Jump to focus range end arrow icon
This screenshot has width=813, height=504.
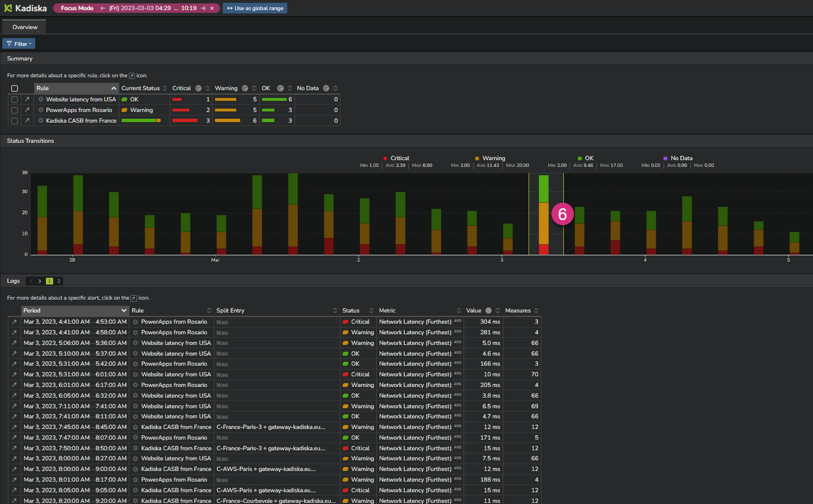click(x=203, y=8)
